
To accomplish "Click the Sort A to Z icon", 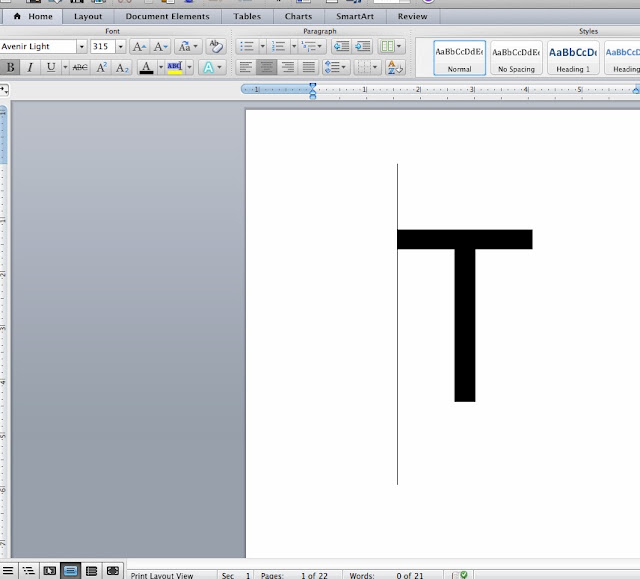I will 395,67.
